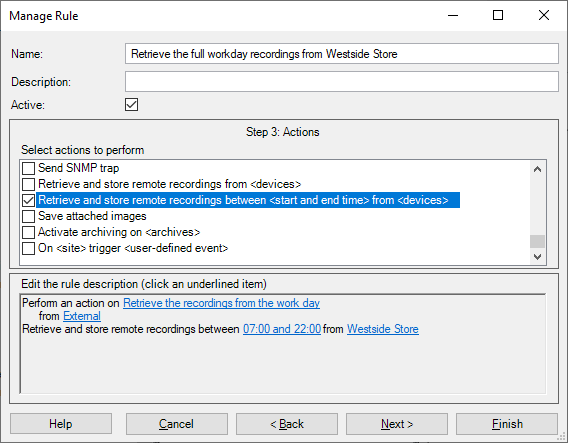Click the actions list scroll down arrow

click(x=538, y=256)
